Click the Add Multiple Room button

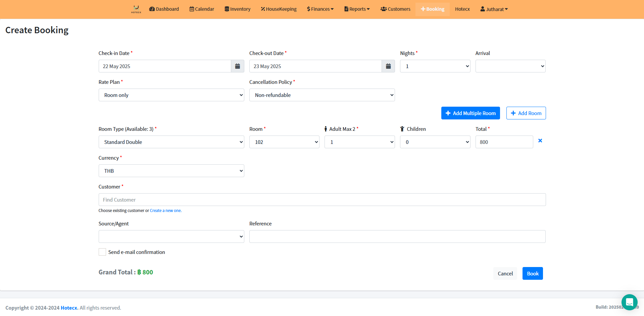coord(470,113)
